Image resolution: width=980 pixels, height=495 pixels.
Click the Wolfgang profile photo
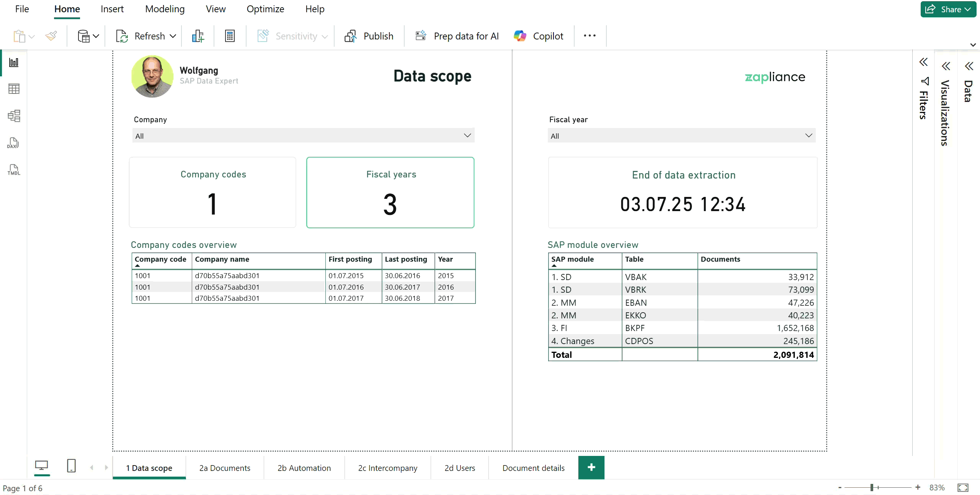click(x=152, y=76)
